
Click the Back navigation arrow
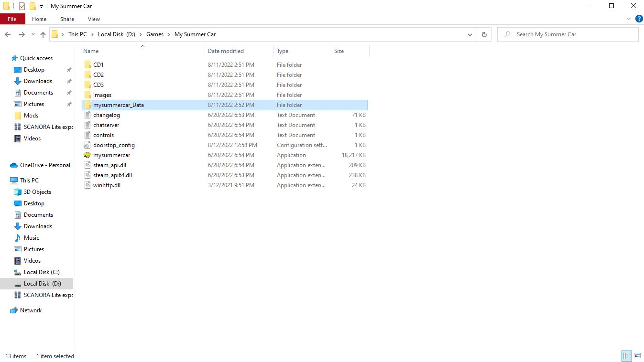point(8,34)
